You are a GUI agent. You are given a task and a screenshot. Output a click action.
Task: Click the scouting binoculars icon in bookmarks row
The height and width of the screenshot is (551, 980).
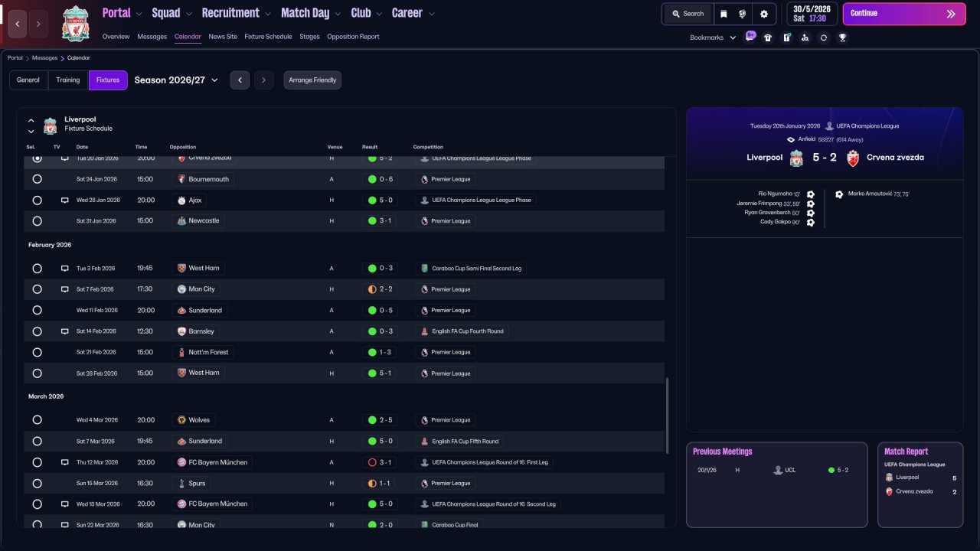[x=805, y=37]
